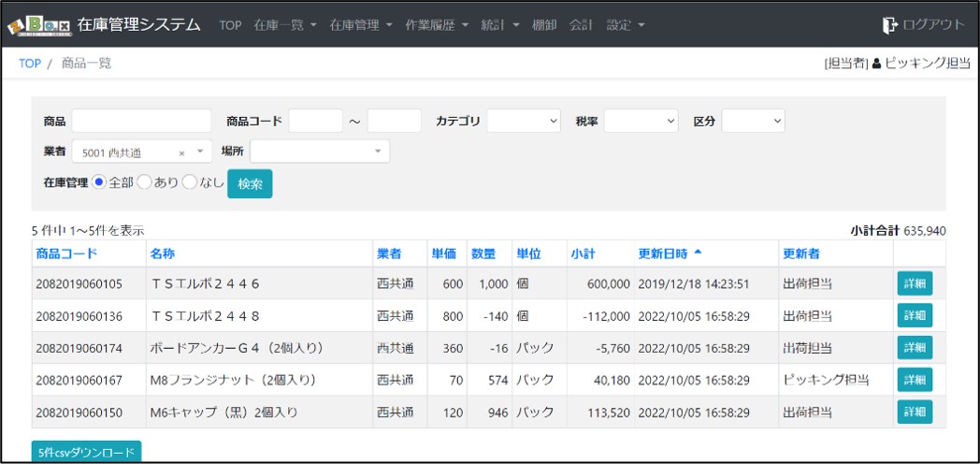Open the 在庫管理 menu
Image resolution: width=980 pixels, height=464 pixels.
(x=361, y=25)
